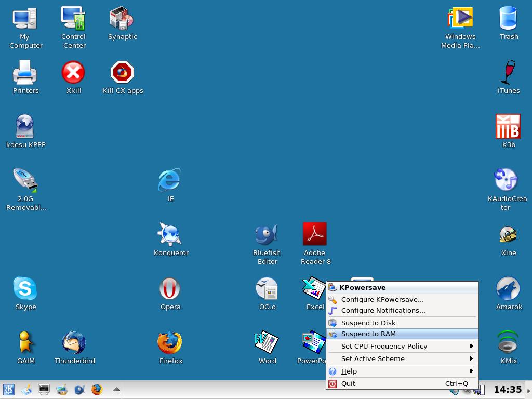Open the OO.o desktop icon

(267, 288)
